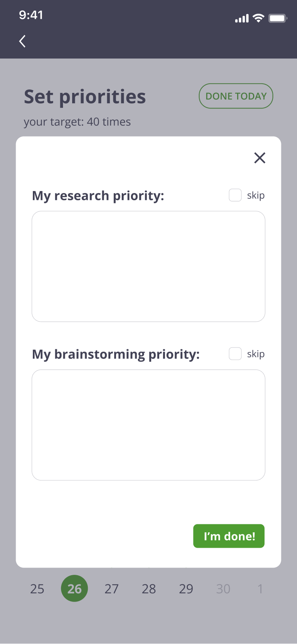Select day 25 in the calendar
The image size is (297, 644).
pyautogui.click(x=37, y=589)
